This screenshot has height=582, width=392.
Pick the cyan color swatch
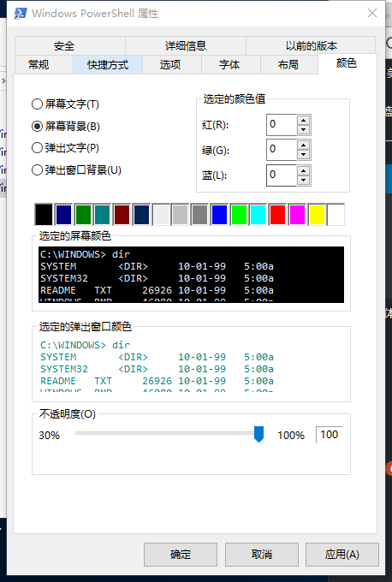click(x=258, y=215)
